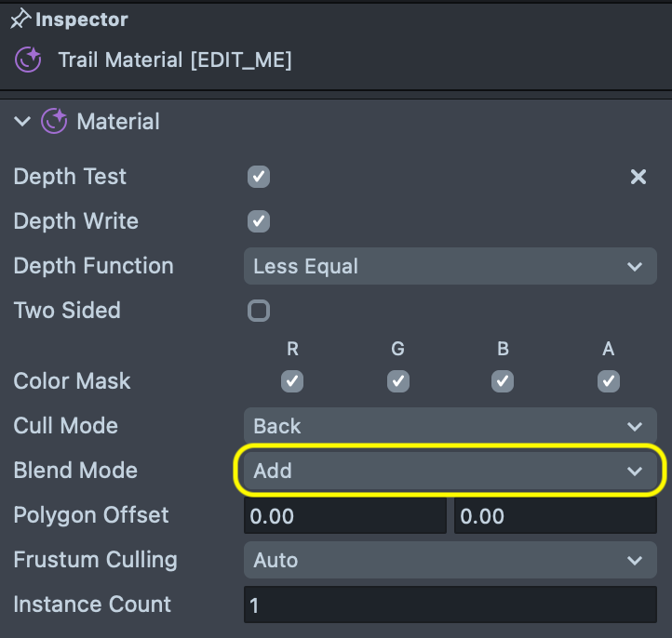Click the Trail Material asset icon
This screenshot has width=672, height=638.
click(28, 60)
